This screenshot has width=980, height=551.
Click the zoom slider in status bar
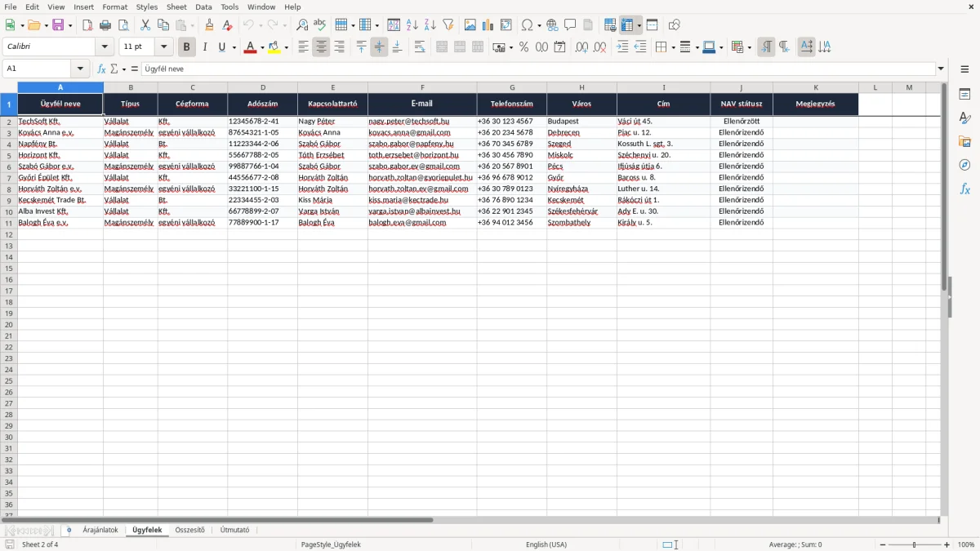[915, 544]
